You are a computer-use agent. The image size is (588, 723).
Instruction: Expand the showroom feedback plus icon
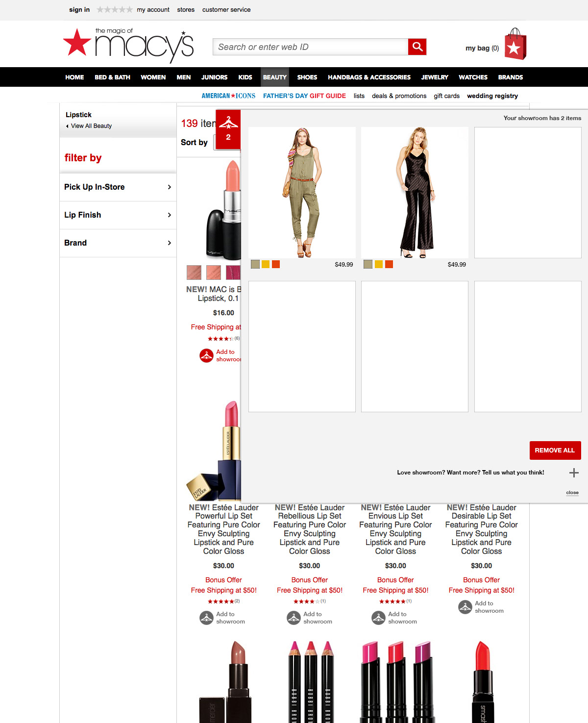pos(574,473)
